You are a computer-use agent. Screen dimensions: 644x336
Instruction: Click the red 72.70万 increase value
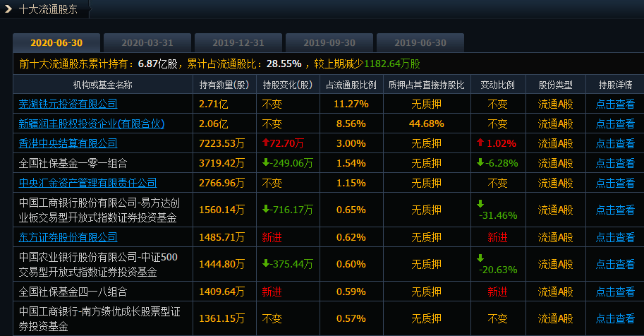click(284, 143)
